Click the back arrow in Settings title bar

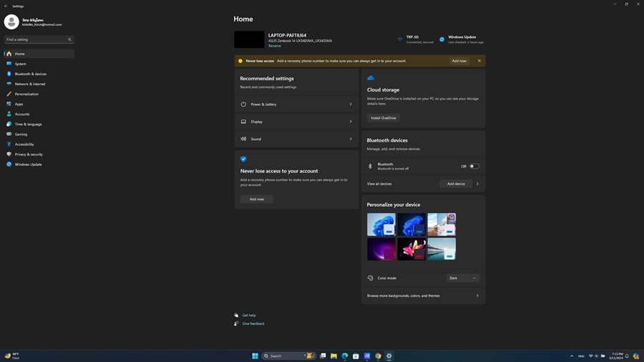point(6,6)
